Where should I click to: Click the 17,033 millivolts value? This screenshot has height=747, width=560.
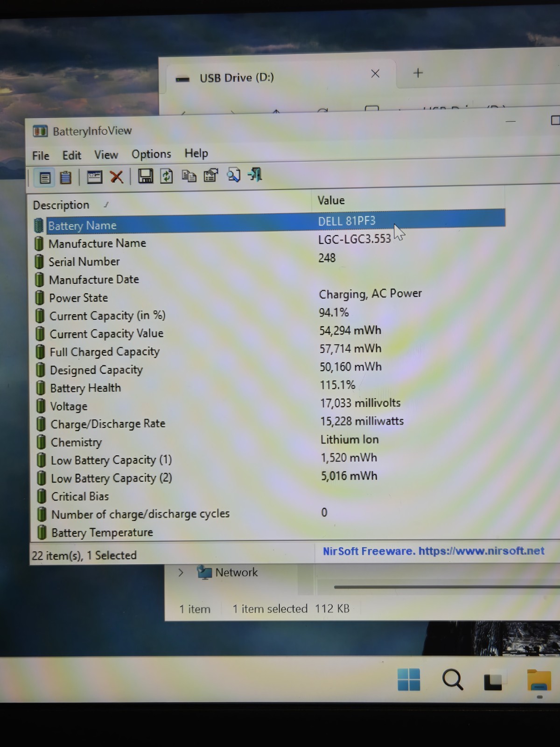pyautogui.click(x=360, y=403)
